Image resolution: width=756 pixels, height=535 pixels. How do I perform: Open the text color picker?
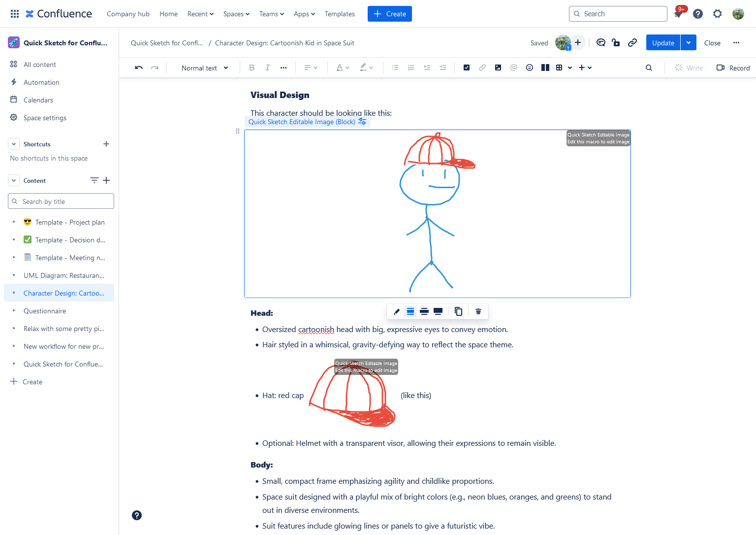(x=343, y=67)
